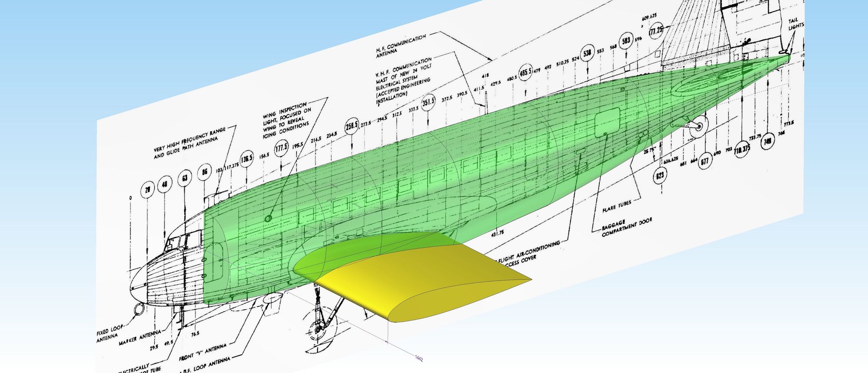The height and width of the screenshot is (373, 868).
Task: Click the Tail Lights label
Action: pos(796,24)
